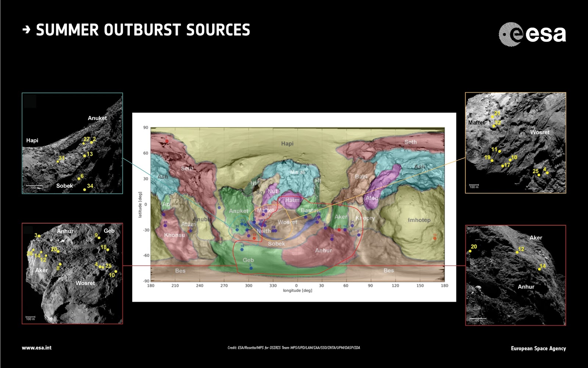
Task: Click yellow marker 13 in Anuket image
Action: (x=85, y=156)
